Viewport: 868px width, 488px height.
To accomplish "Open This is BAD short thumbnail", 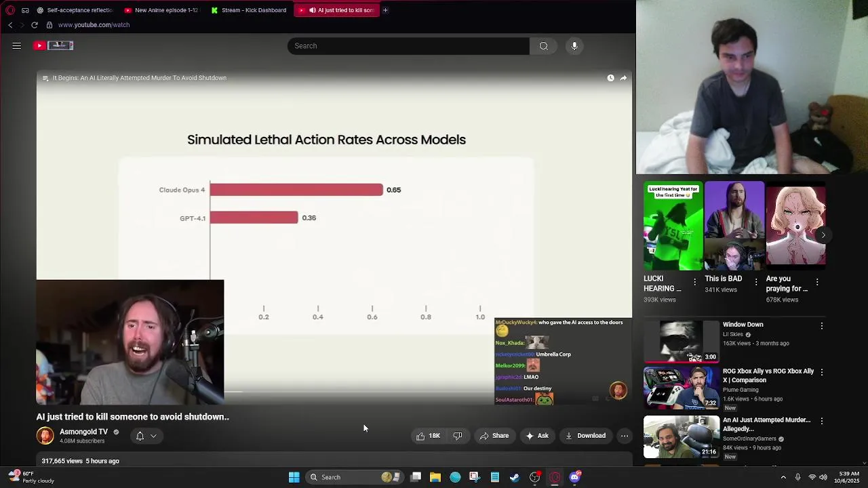I will coord(734,226).
